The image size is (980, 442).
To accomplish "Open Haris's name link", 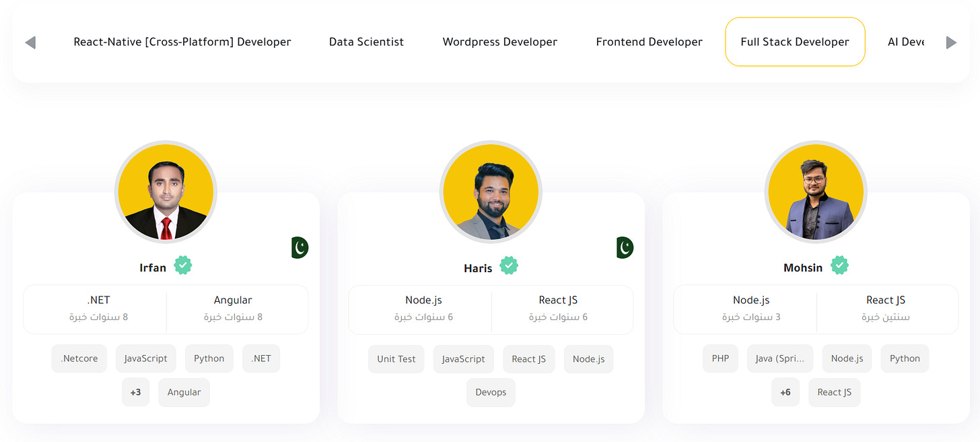I will click(478, 268).
